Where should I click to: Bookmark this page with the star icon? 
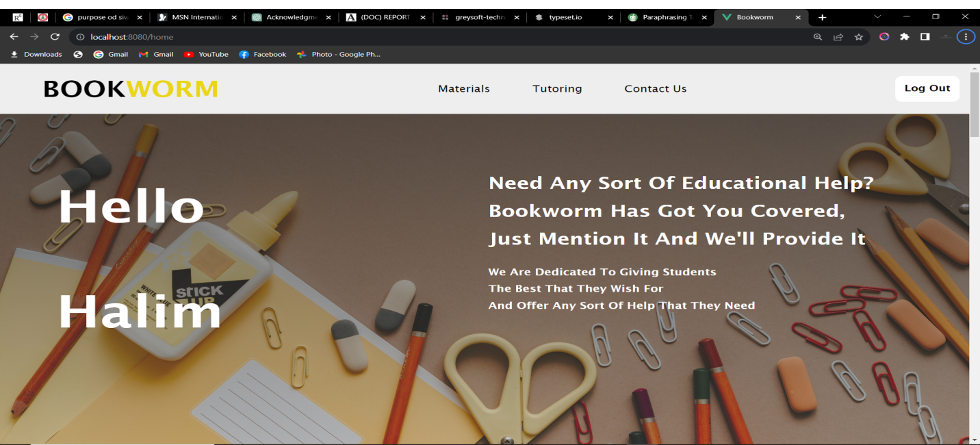858,37
